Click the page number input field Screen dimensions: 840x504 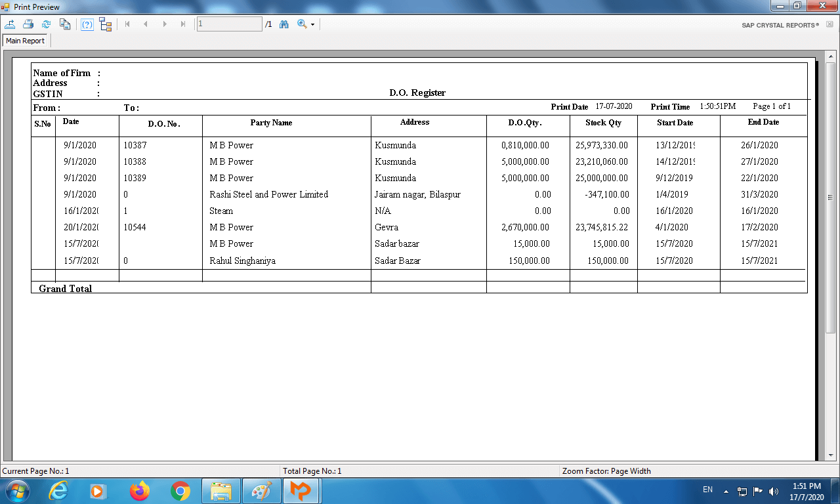(x=230, y=24)
